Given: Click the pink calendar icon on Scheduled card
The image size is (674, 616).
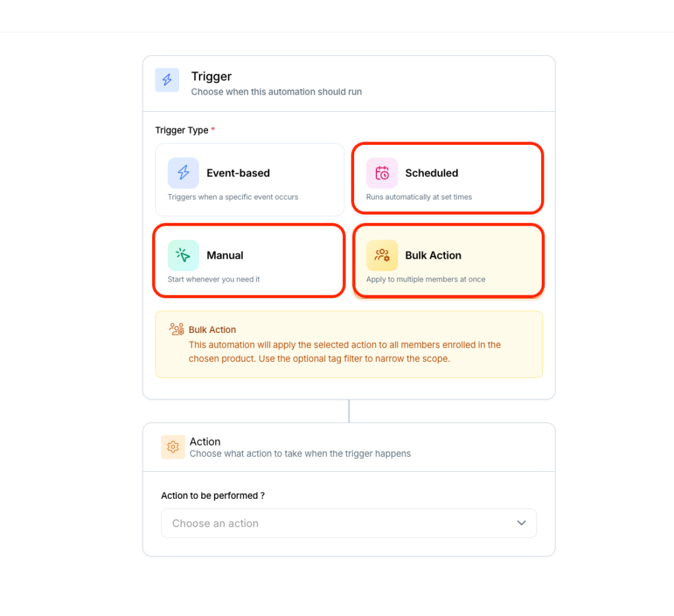Looking at the screenshot, I should 382,172.
